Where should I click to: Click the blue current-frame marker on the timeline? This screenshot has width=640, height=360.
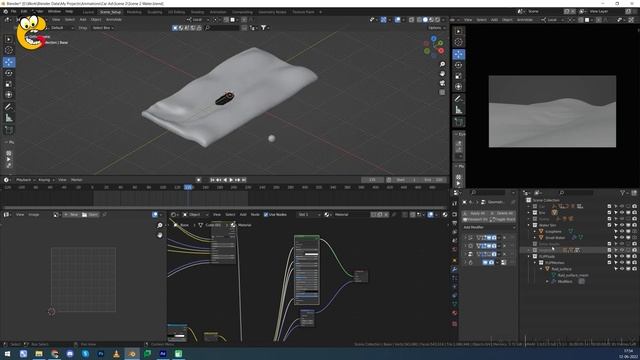(188, 187)
